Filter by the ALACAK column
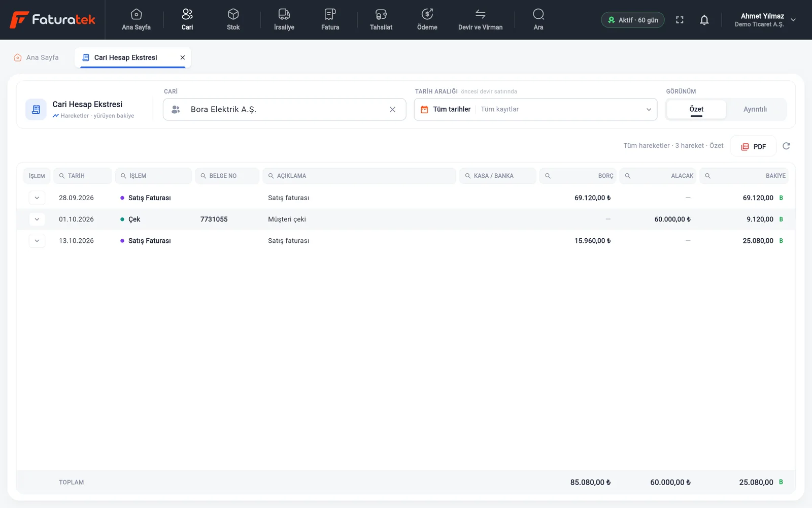The image size is (812, 508). [x=658, y=176]
